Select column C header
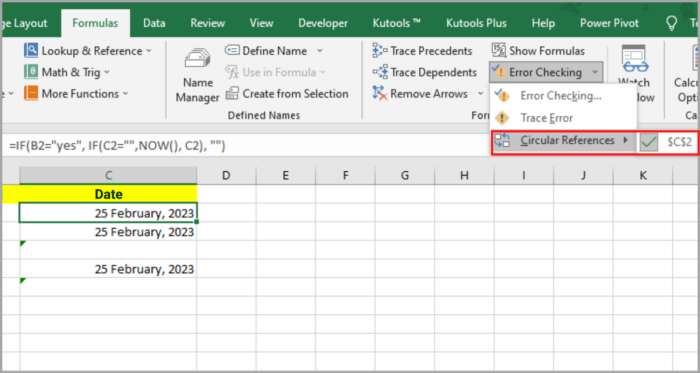Screen dimensions: 700x373 (108, 175)
